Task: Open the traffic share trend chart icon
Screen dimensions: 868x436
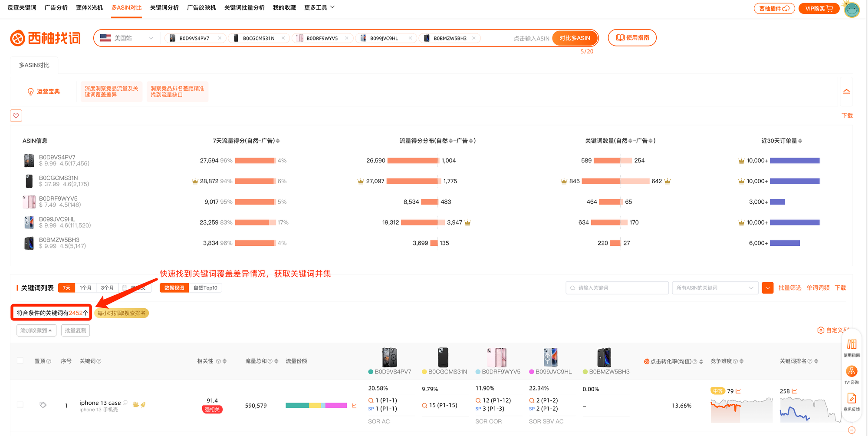Action: (x=354, y=406)
